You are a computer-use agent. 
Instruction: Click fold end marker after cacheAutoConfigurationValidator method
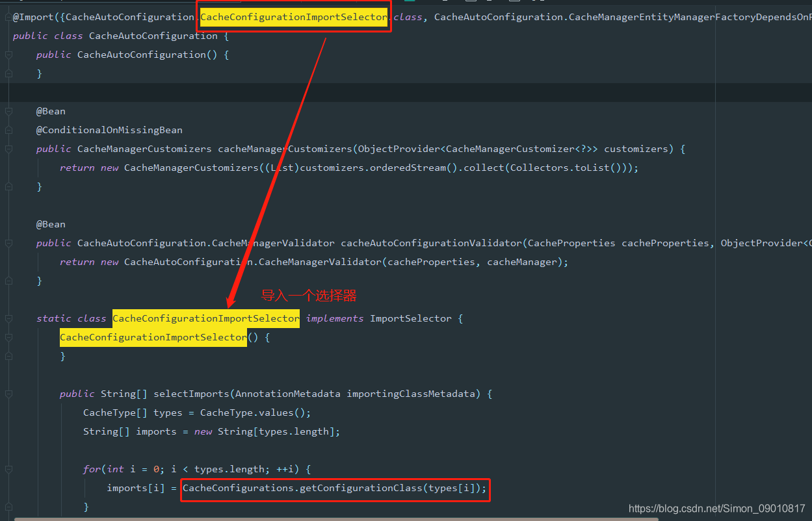8,281
